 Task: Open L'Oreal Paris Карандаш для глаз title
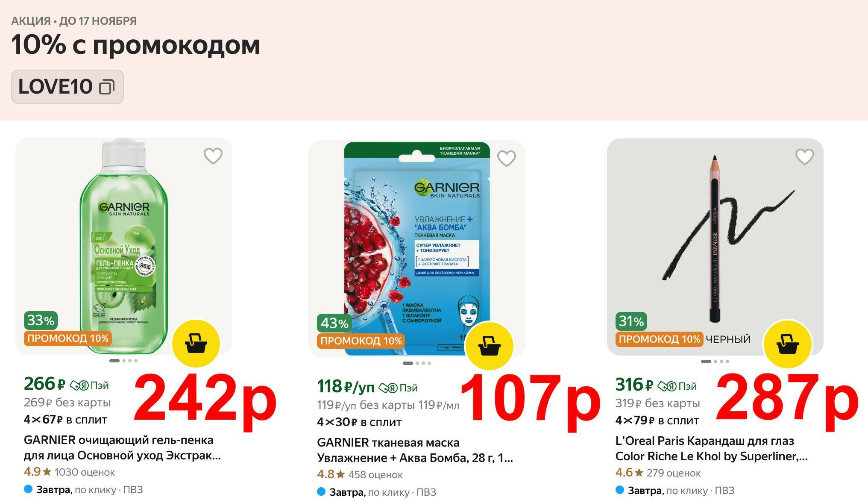[x=712, y=448]
